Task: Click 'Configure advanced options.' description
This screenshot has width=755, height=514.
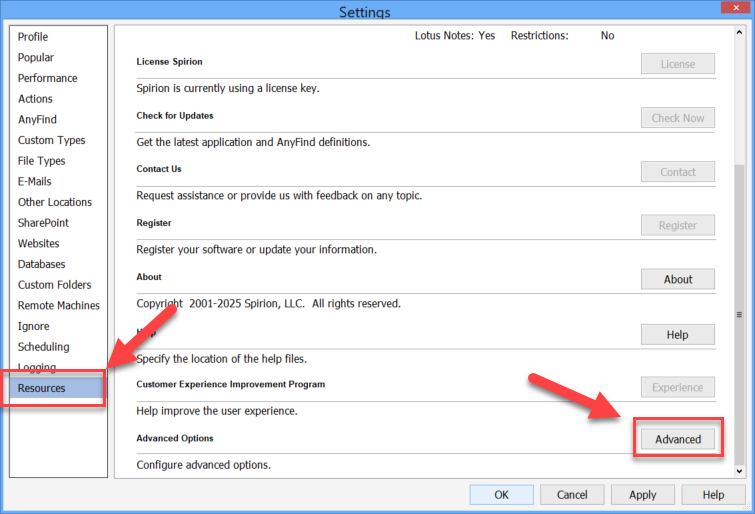Action: 204,465
